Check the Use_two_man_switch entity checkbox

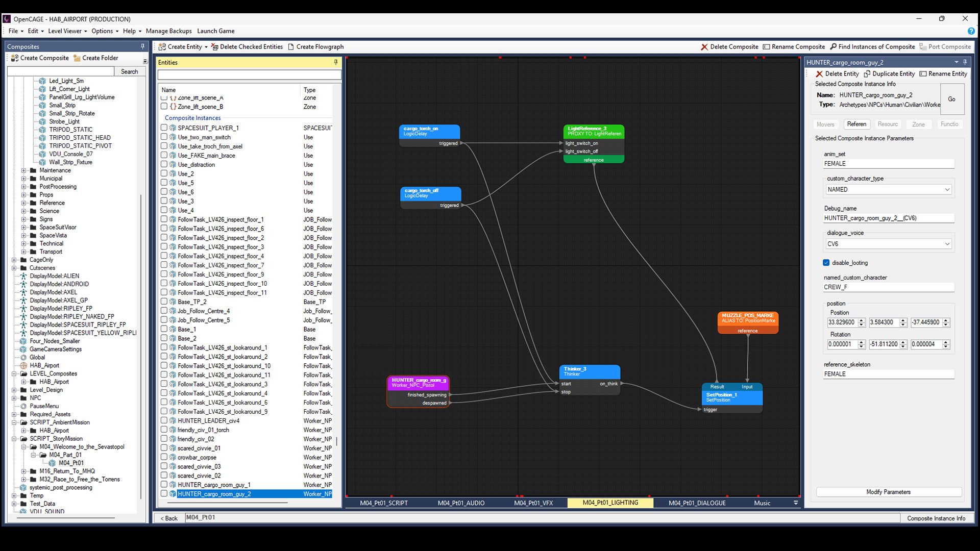tap(164, 137)
